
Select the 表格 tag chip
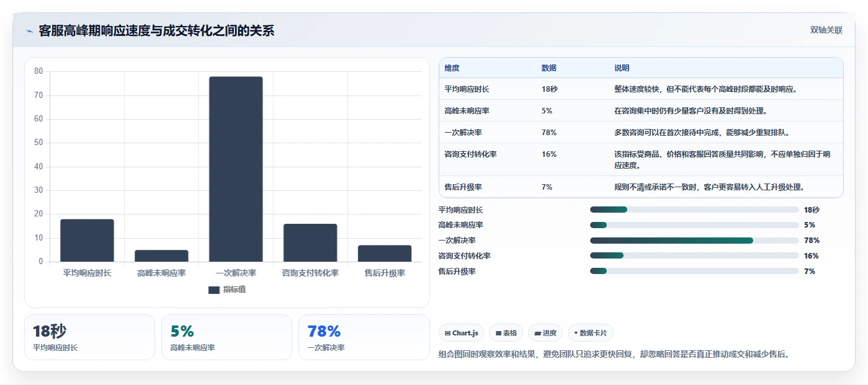(x=506, y=333)
